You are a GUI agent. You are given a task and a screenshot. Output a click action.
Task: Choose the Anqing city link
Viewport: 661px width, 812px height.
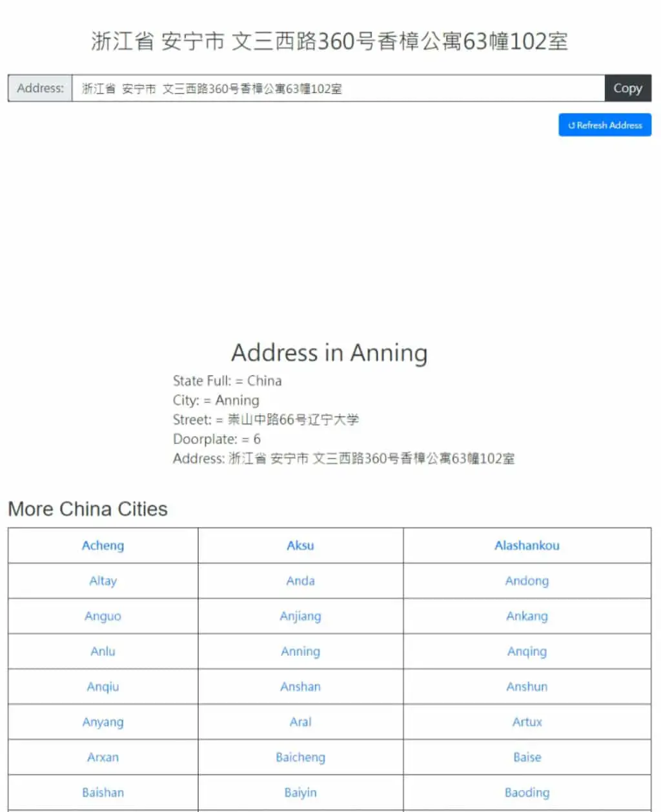pos(527,651)
